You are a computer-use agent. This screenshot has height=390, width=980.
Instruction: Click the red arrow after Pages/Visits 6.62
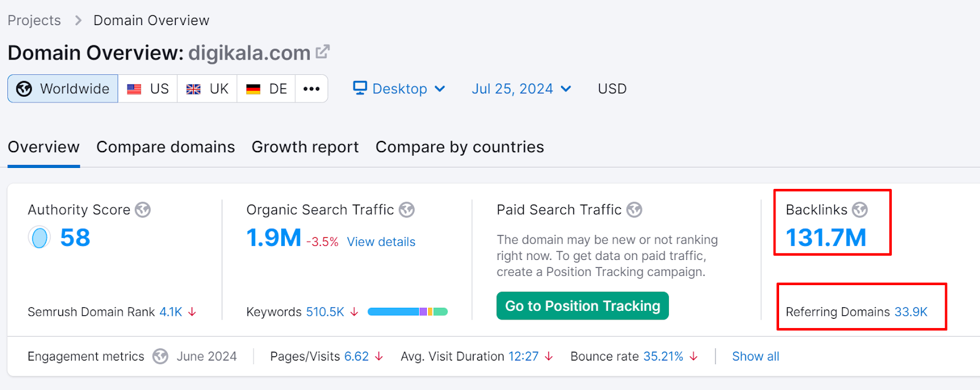379,356
